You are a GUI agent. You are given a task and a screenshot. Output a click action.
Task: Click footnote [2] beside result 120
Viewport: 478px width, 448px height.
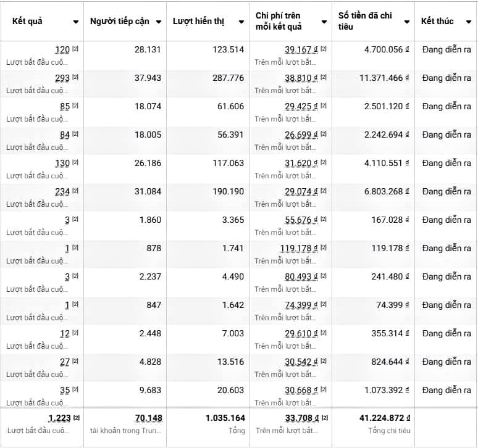[x=75, y=49]
